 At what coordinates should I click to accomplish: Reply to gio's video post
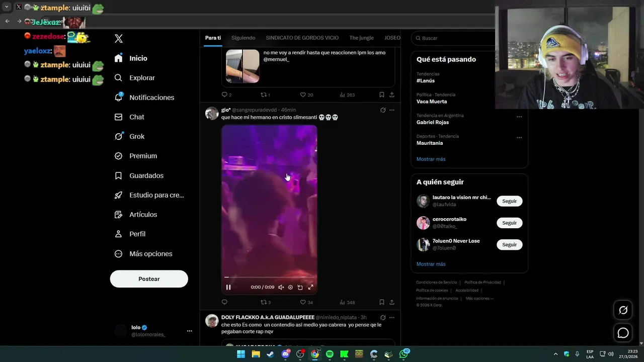tap(224, 302)
